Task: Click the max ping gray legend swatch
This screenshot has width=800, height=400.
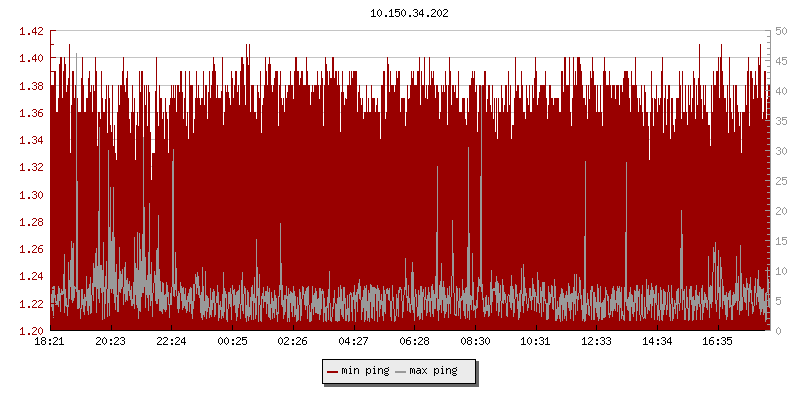Action: tap(401, 371)
